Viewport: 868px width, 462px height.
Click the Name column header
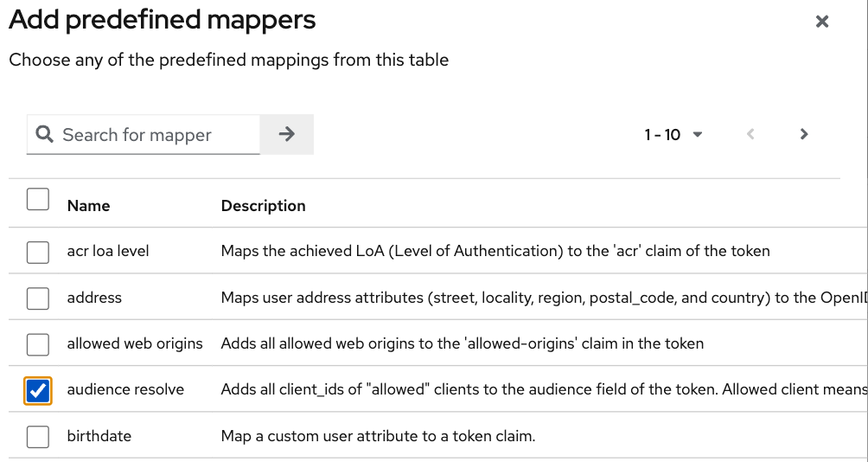[x=88, y=206]
